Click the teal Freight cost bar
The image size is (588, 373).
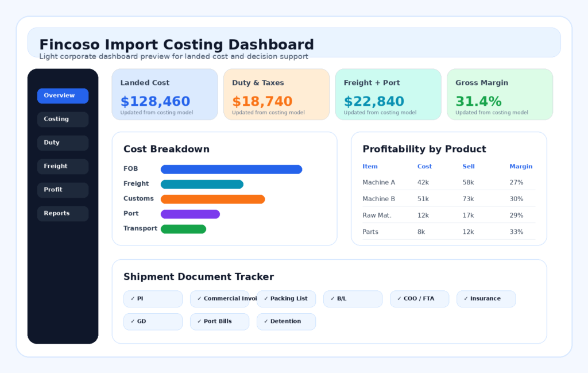[x=202, y=184]
